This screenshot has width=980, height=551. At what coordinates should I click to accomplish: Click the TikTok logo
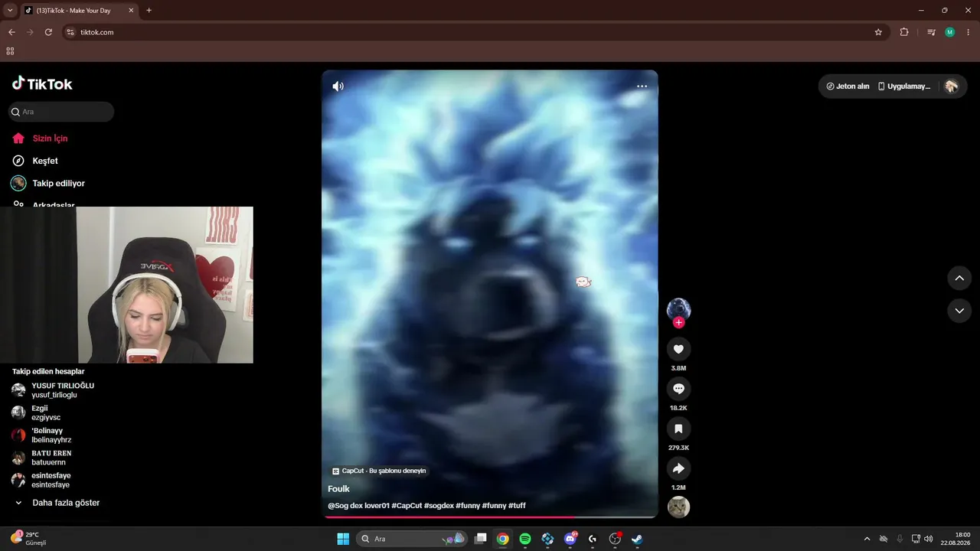[x=42, y=83]
